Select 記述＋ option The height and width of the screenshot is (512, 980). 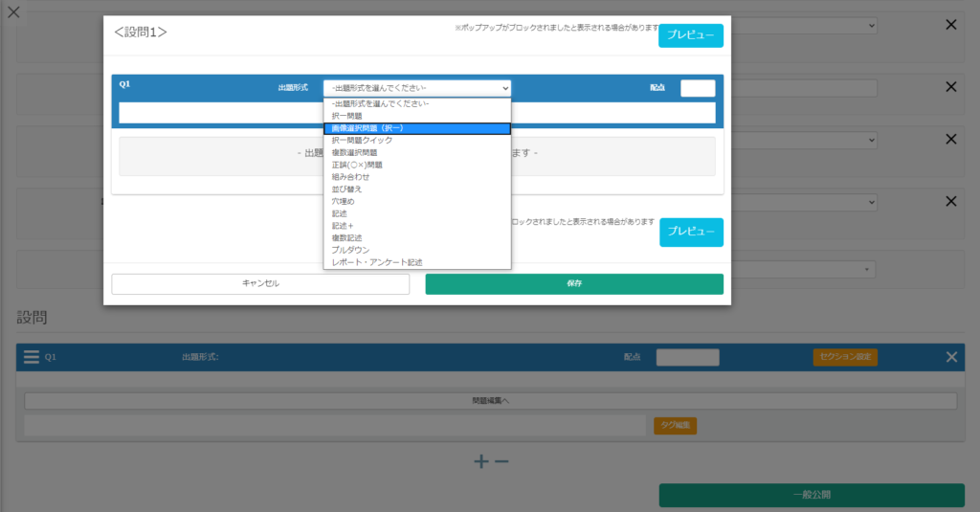click(x=417, y=226)
